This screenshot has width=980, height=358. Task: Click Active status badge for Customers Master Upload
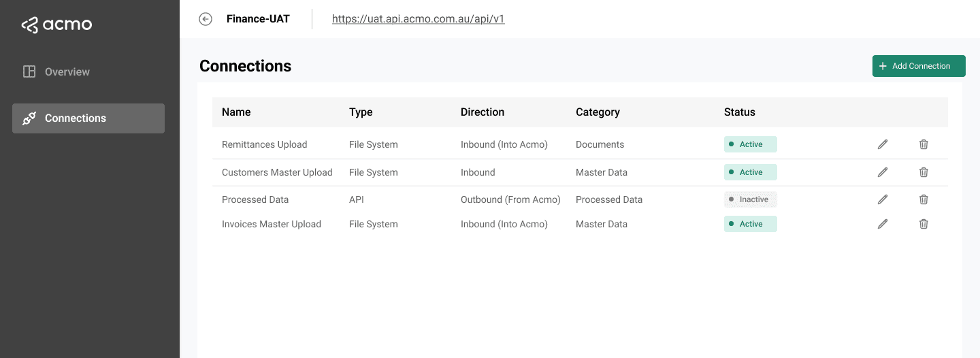click(x=750, y=172)
